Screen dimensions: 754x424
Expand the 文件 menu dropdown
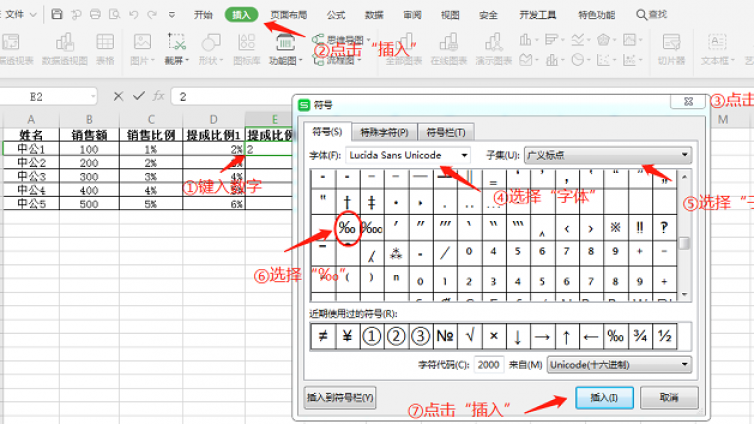[x=21, y=14]
